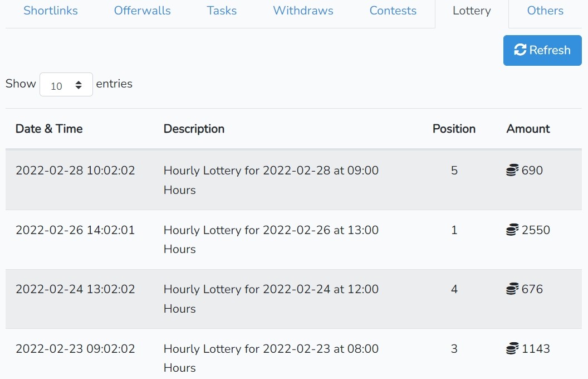
Task: Click the coins icon beside amount 2550
Action: tap(512, 230)
